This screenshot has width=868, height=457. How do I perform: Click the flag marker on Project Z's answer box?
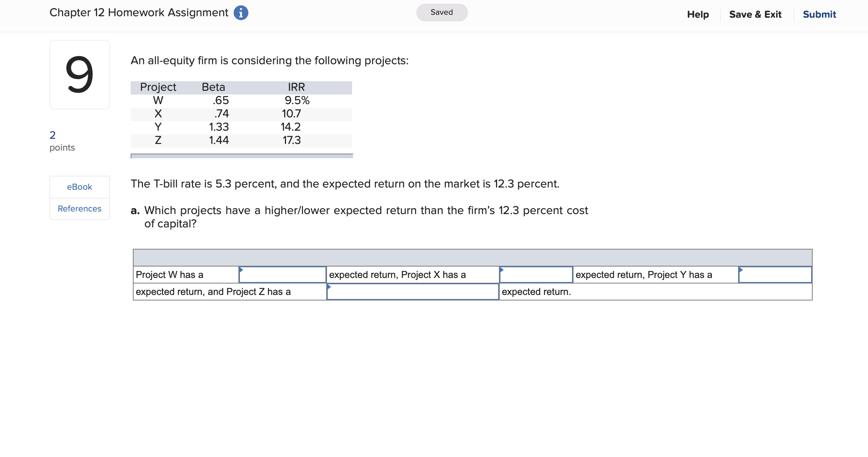pos(329,287)
